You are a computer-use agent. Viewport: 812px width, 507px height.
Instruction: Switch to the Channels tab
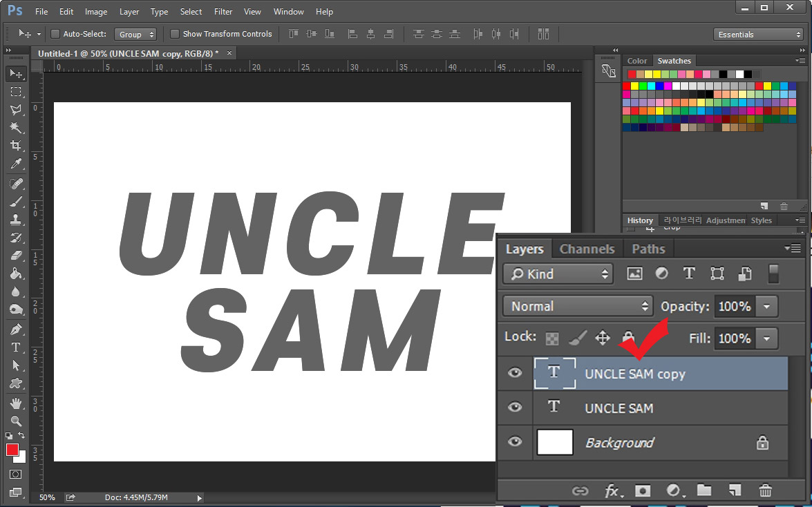coord(587,249)
